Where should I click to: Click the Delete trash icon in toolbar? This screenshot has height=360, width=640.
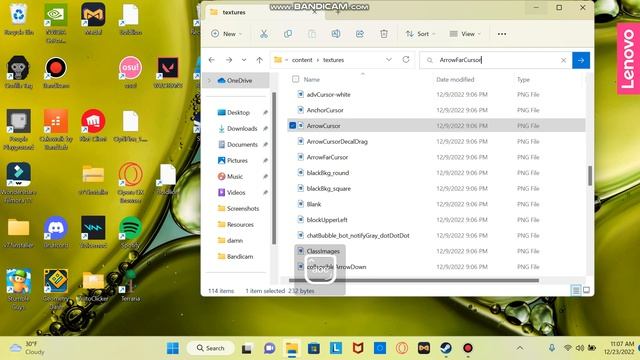click(384, 34)
